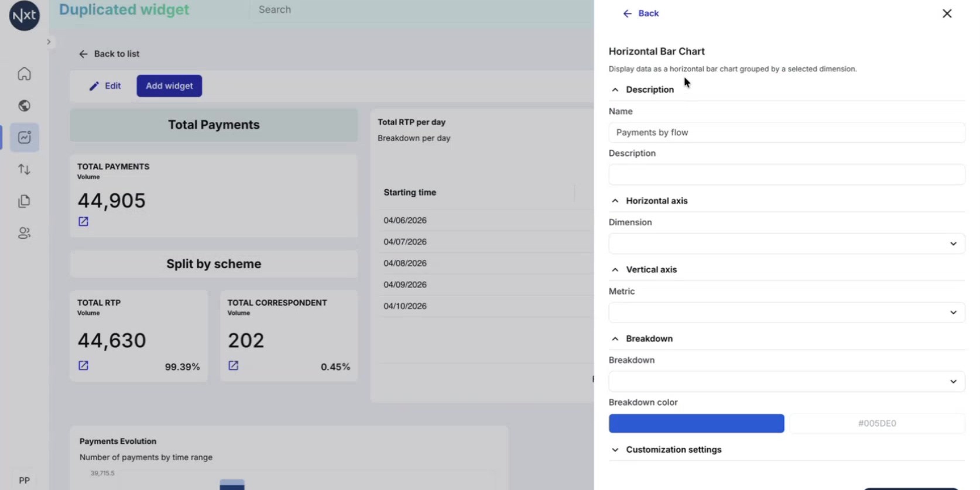Select the 04/10/2026 row
This screenshot has height=490, width=980.
[x=486, y=306]
